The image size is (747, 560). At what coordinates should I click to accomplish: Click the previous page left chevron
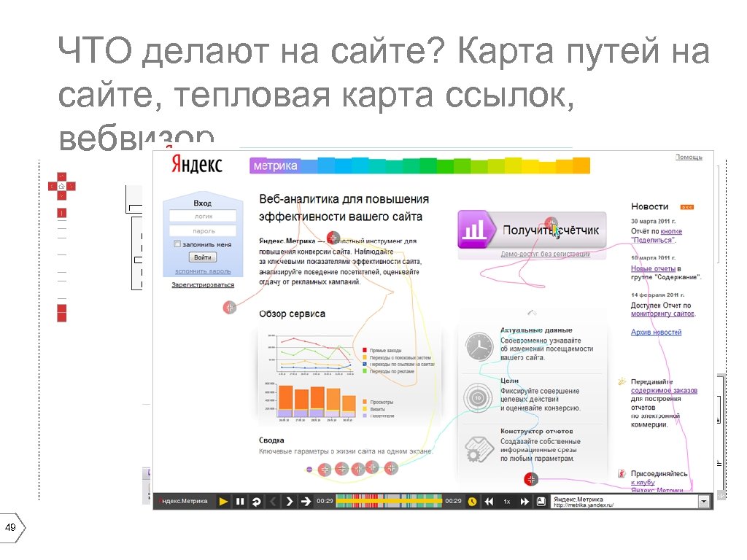point(273,502)
